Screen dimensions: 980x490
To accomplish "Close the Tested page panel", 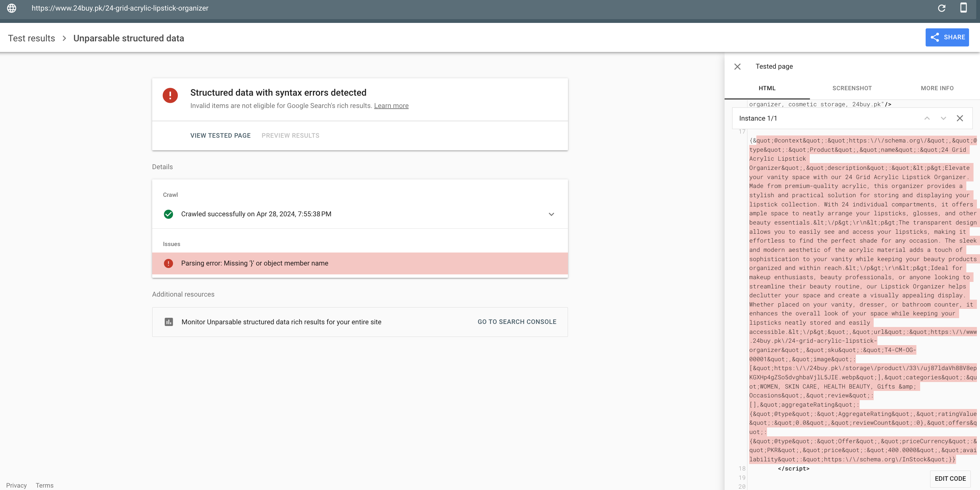I will (x=737, y=67).
